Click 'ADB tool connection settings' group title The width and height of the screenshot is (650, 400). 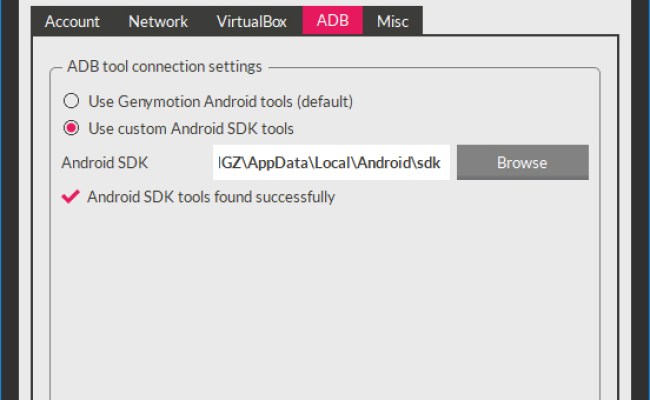165,66
